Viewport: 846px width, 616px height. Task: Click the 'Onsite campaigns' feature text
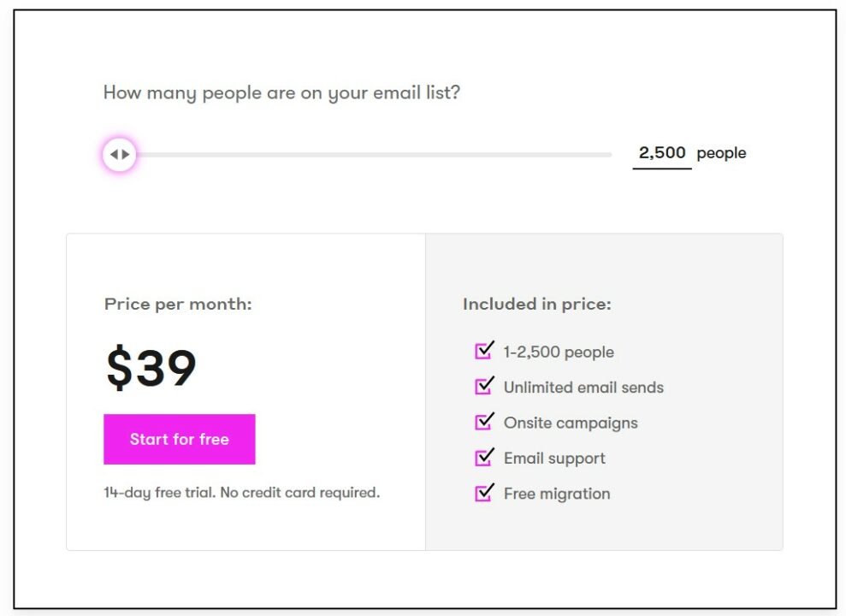pyautogui.click(x=571, y=423)
